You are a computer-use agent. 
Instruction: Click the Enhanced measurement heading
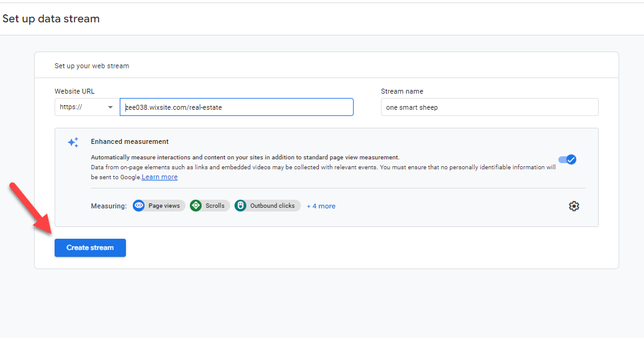pyautogui.click(x=130, y=141)
